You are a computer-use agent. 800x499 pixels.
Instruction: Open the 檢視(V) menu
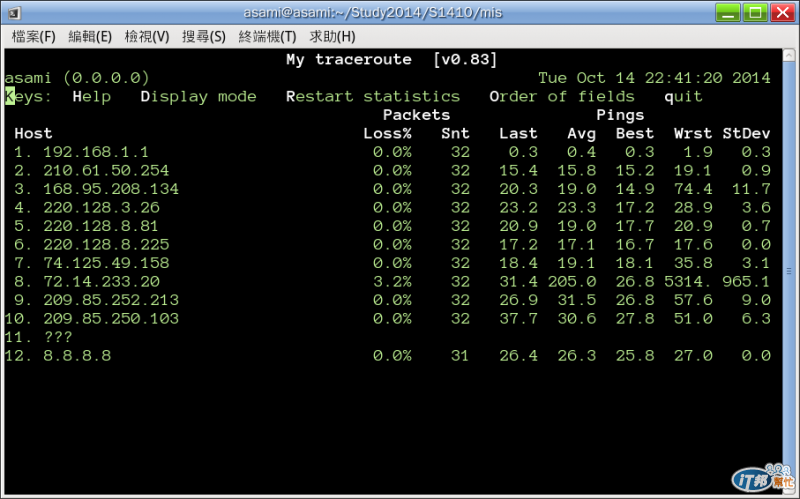click(147, 37)
